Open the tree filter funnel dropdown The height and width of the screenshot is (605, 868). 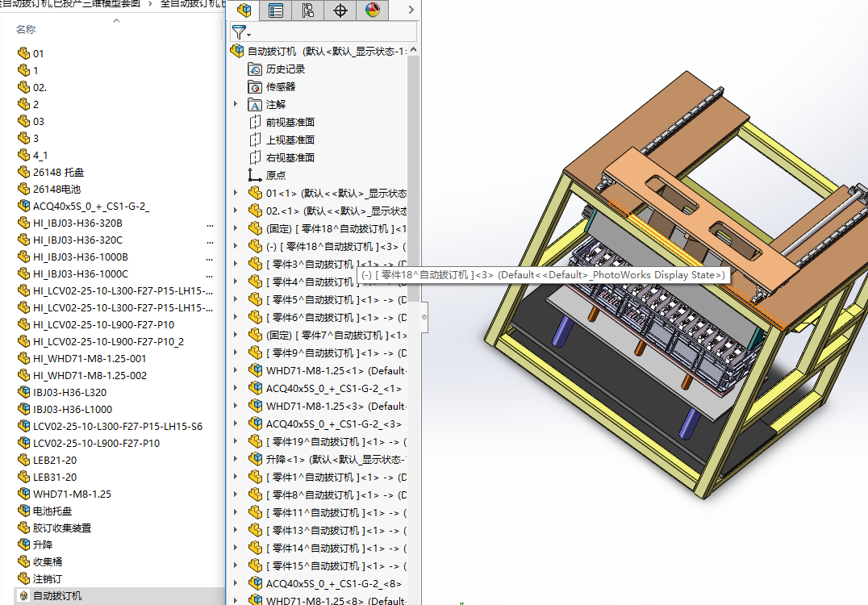[x=241, y=32]
